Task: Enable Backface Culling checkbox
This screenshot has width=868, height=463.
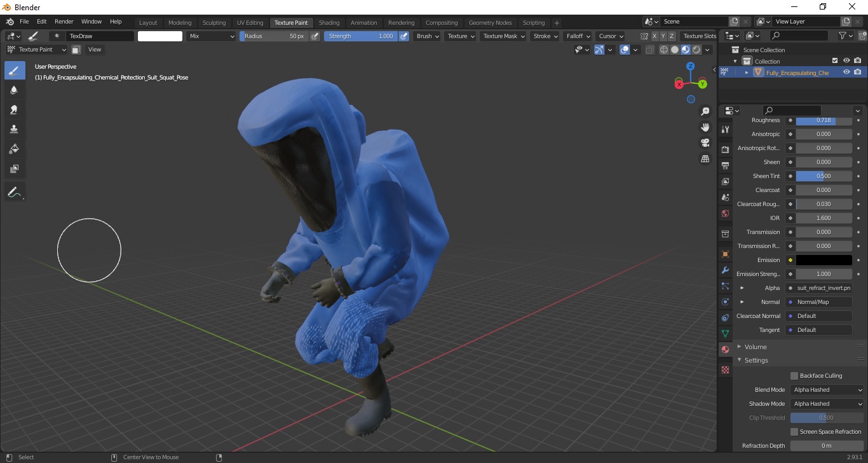Action: 794,376
